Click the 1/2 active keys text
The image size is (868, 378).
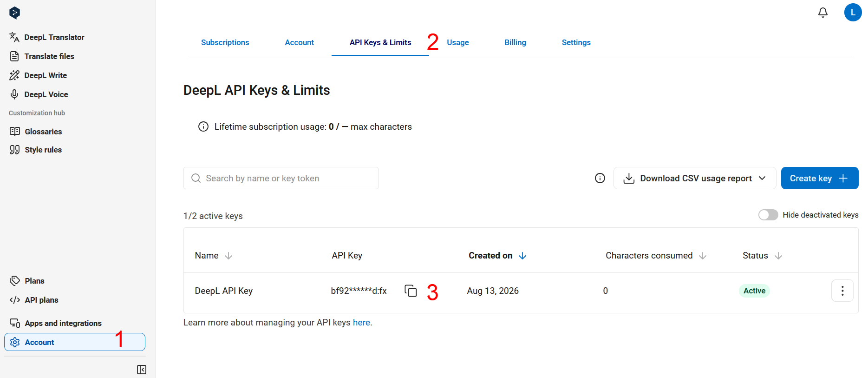[213, 216]
